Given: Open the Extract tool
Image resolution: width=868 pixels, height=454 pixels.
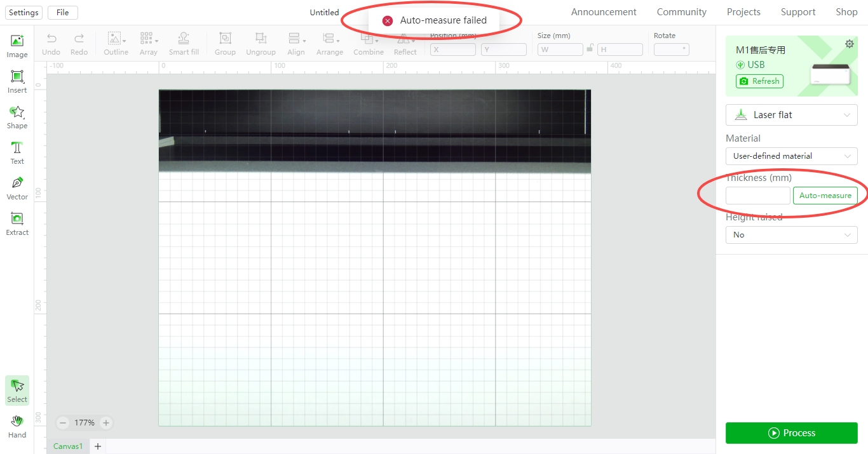Looking at the screenshot, I should point(17,224).
